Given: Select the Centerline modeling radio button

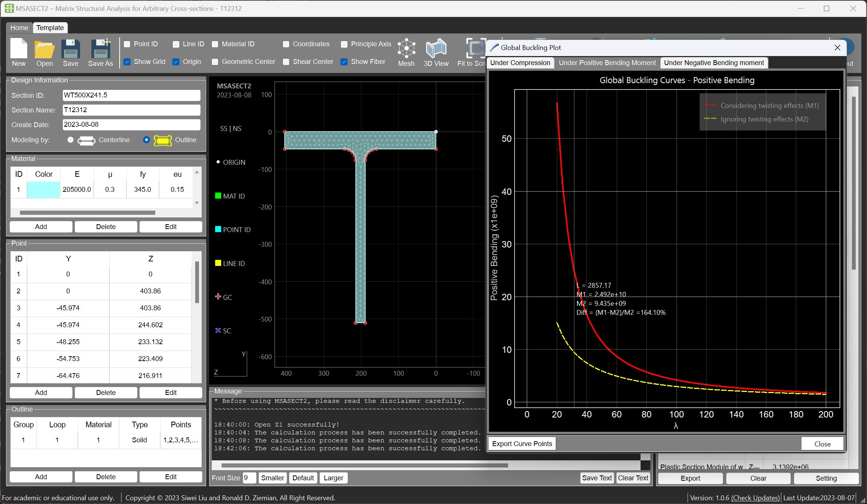Looking at the screenshot, I should click(70, 140).
